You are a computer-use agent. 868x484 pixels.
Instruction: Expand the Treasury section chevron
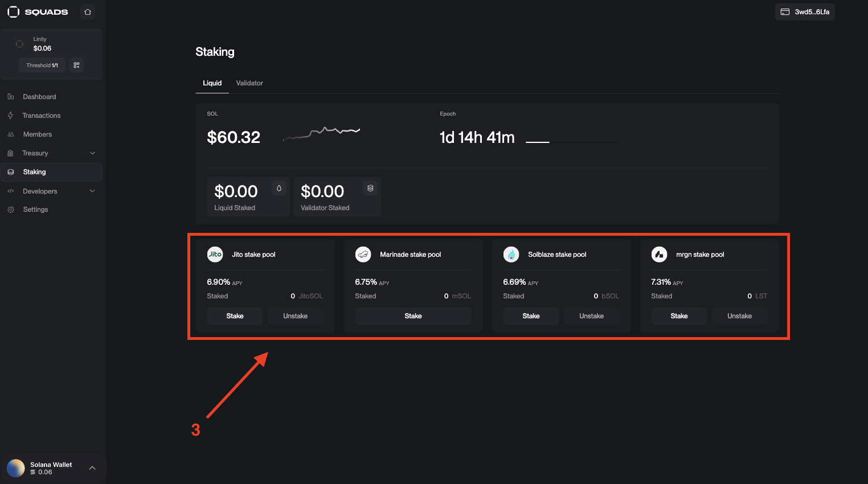[x=92, y=153]
